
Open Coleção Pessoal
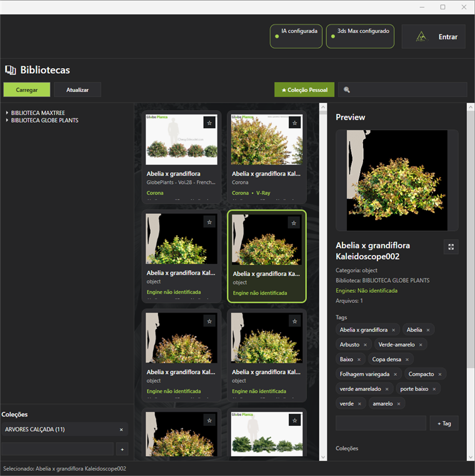(304, 90)
